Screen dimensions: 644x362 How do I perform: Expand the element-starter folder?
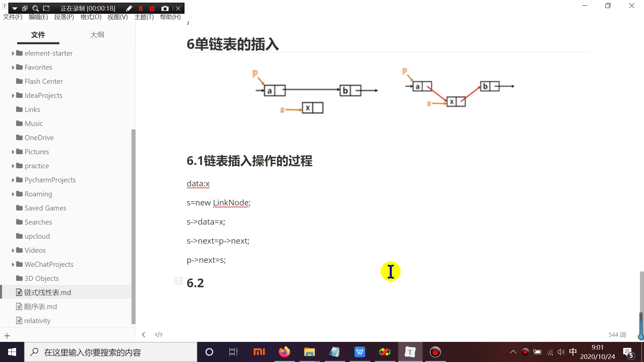pos(13,53)
